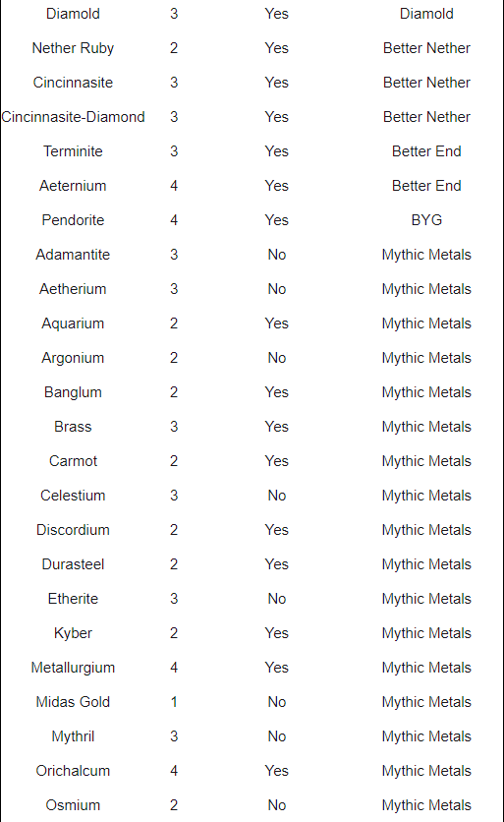Click the Yes value in Brass row
This screenshot has height=822, width=504.
(277, 427)
